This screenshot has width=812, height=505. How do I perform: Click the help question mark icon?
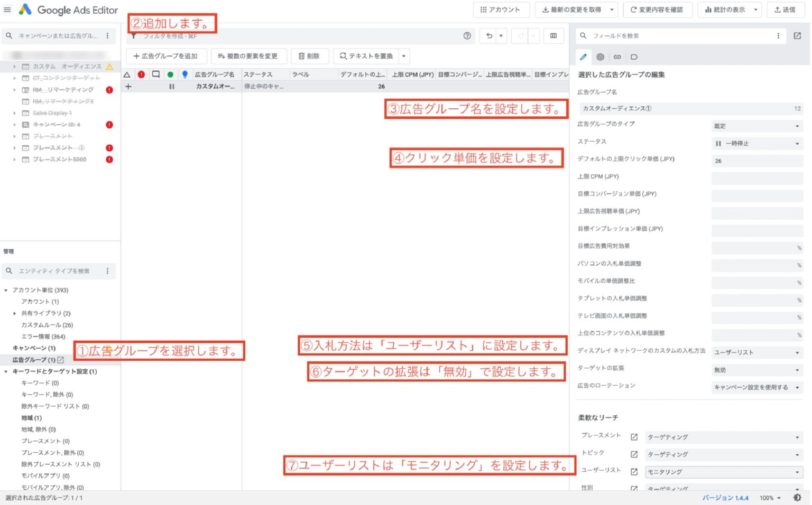[467, 36]
